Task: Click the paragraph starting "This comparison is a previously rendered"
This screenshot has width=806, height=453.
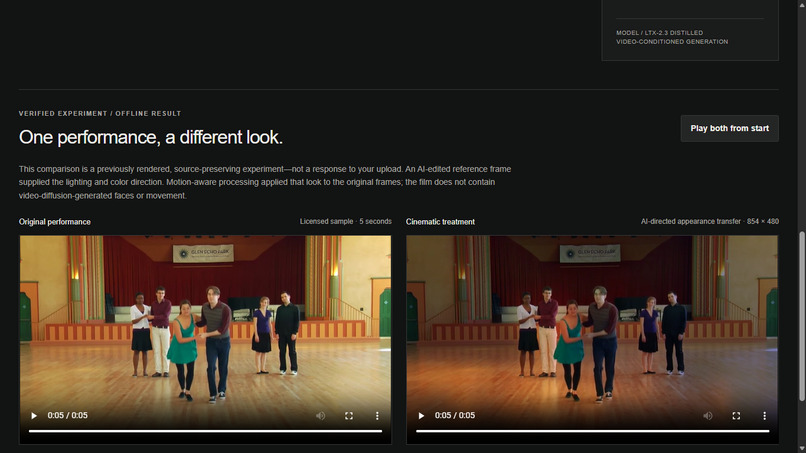Action: click(265, 182)
